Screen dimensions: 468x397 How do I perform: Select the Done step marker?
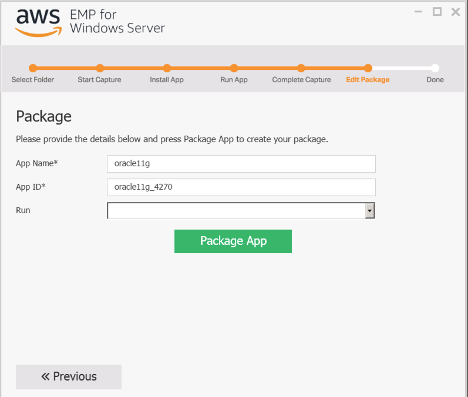[x=435, y=68]
